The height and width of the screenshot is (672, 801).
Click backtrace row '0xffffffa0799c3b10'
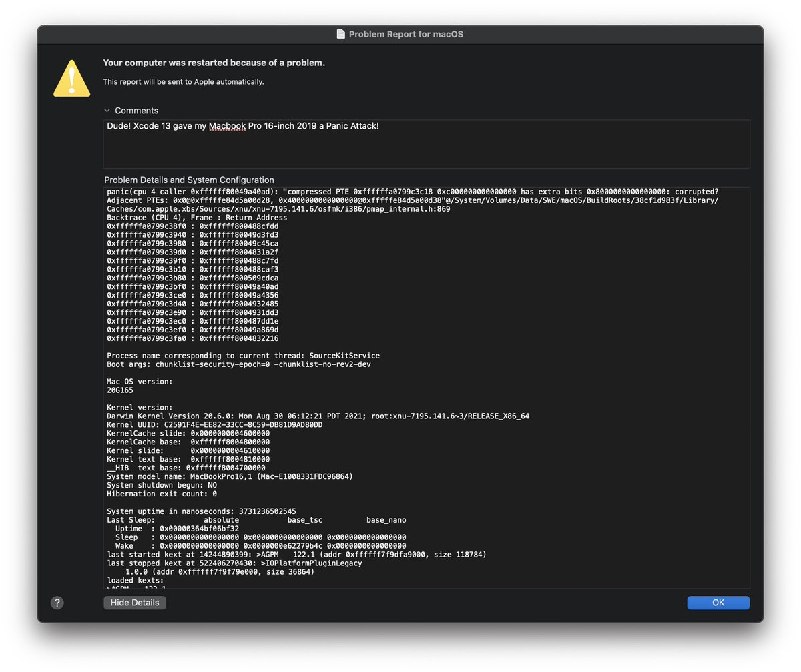point(193,270)
